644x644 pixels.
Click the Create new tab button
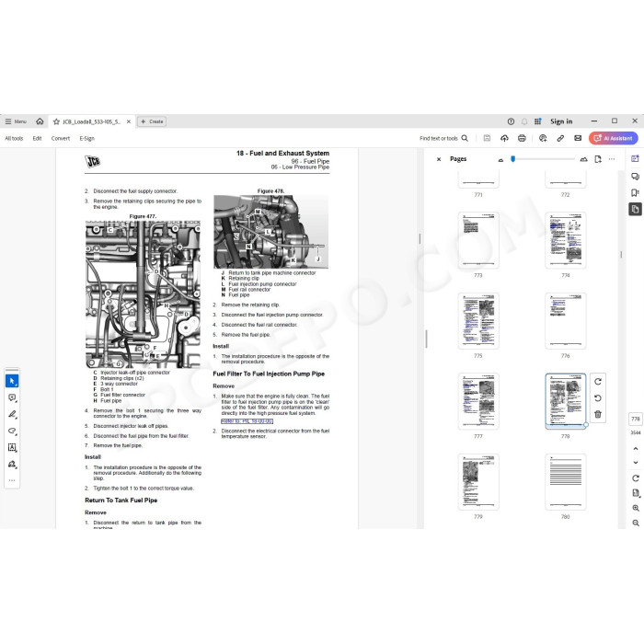[x=152, y=121]
